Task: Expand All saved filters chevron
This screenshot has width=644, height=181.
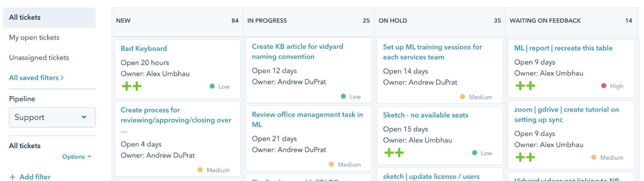Action: pos(62,78)
